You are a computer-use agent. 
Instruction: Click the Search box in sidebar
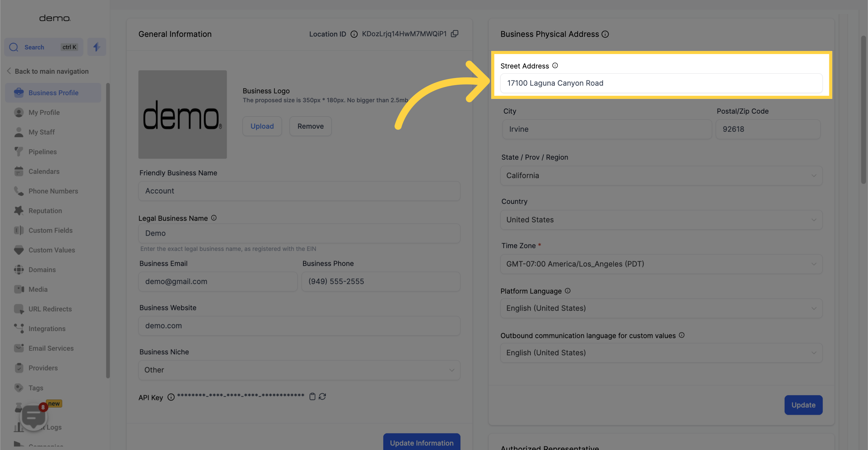tap(43, 47)
